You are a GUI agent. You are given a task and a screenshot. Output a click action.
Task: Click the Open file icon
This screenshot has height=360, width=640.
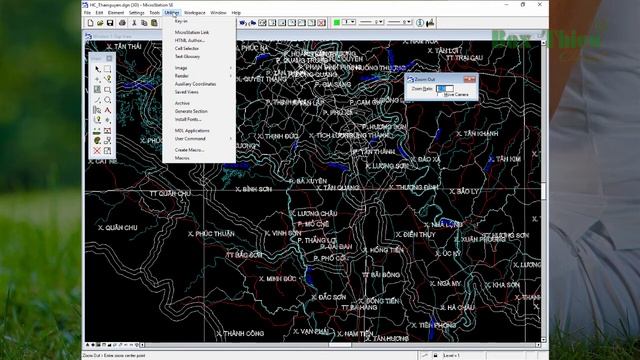coord(100,23)
